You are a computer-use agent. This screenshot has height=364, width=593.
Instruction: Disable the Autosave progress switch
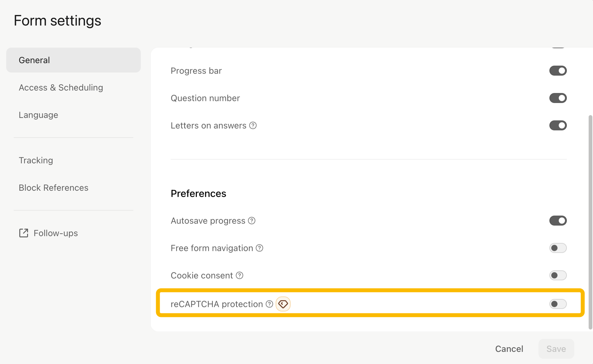coord(558,221)
